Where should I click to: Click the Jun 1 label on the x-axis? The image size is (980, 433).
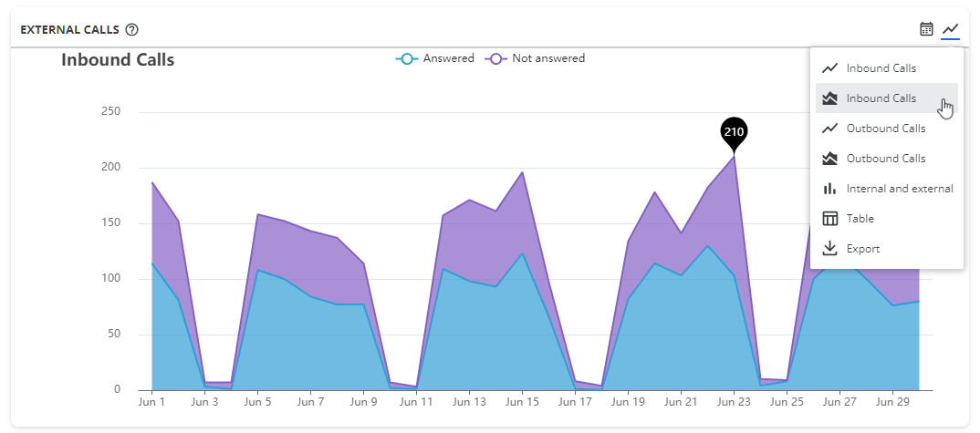coord(151,401)
